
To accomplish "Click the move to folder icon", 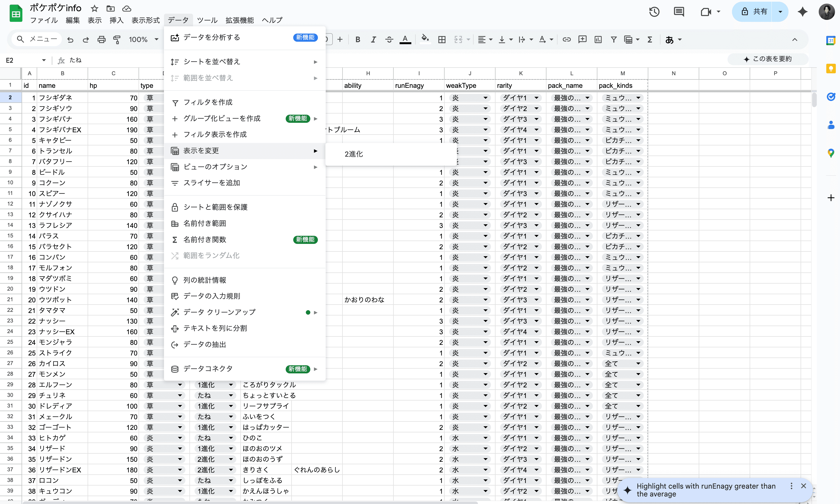I will 111,8.
